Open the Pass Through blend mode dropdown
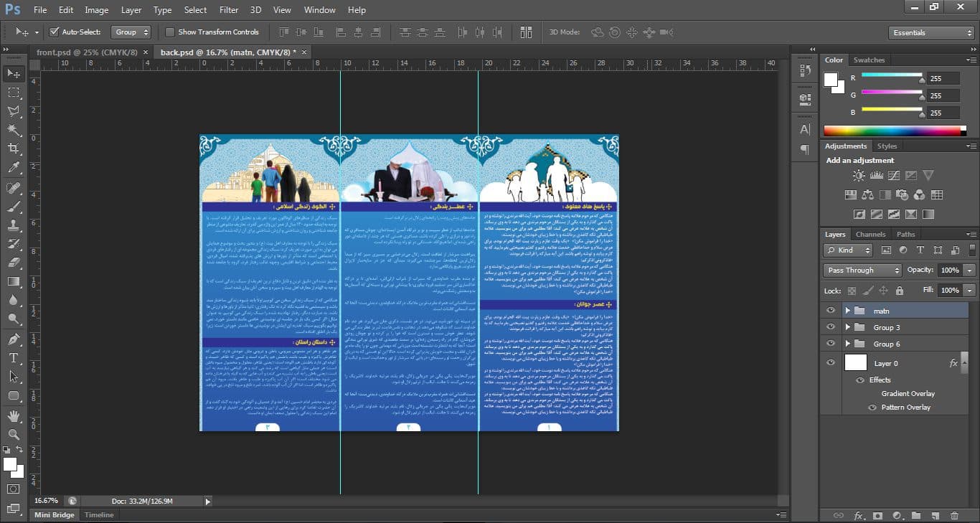This screenshot has width=980, height=523. [862, 270]
